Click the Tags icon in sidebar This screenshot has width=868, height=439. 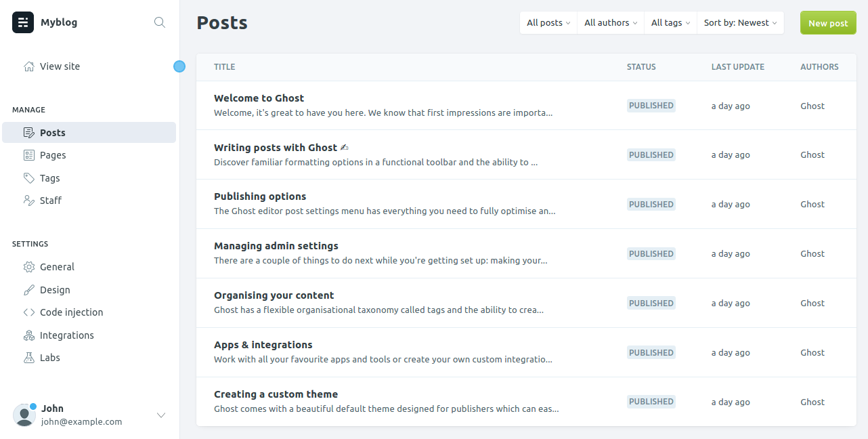(29, 178)
